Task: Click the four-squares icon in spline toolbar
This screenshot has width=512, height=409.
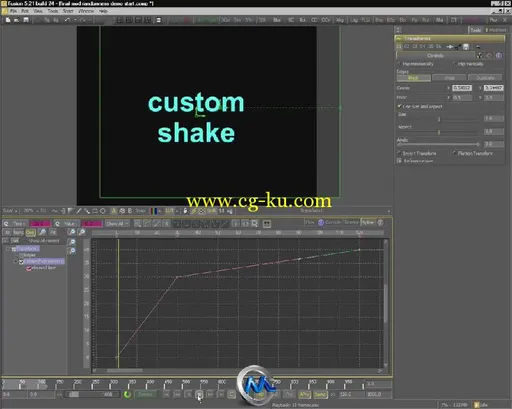Action: (x=267, y=224)
